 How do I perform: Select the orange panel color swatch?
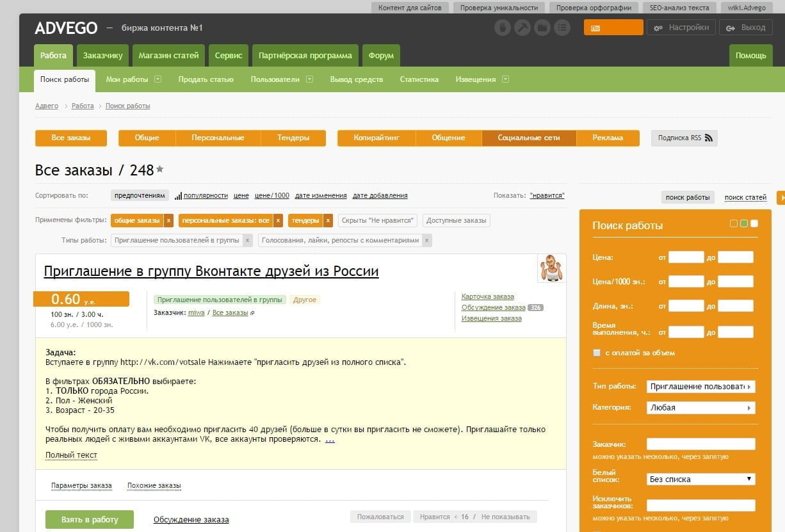[734, 223]
